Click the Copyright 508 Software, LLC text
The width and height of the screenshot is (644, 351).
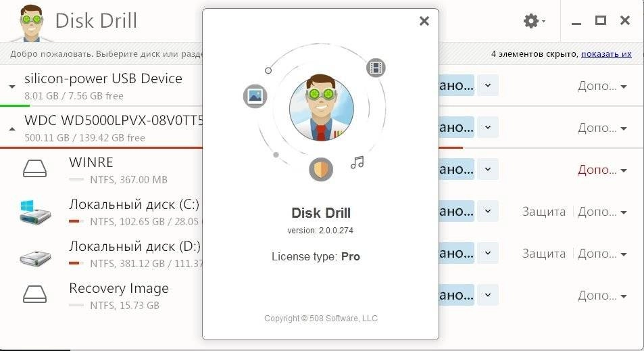[321, 318]
